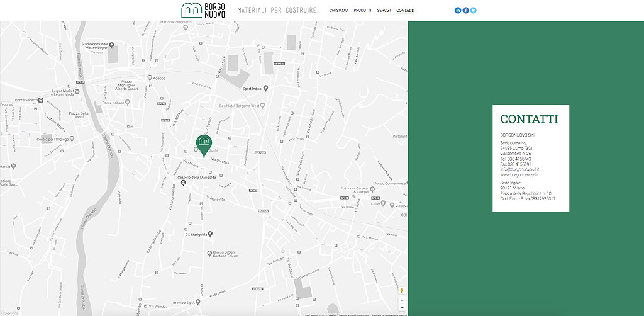This screenshot has width=644, height=316.
Task: Activate the Street View pegman
Action: point(402,291)
